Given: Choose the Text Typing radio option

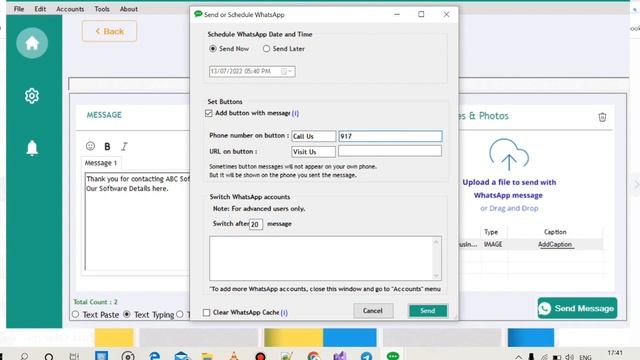Looking at the screenshot, I should (127, 315).
